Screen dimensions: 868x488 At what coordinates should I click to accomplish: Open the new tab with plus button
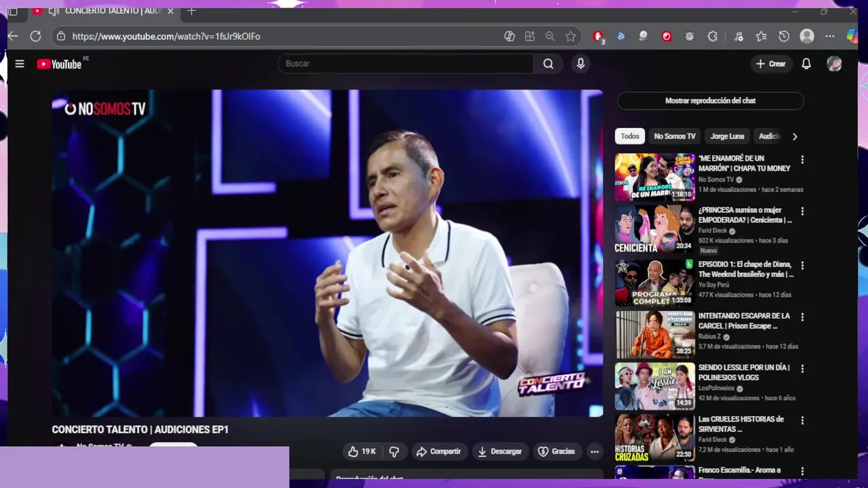pos(191,11)
